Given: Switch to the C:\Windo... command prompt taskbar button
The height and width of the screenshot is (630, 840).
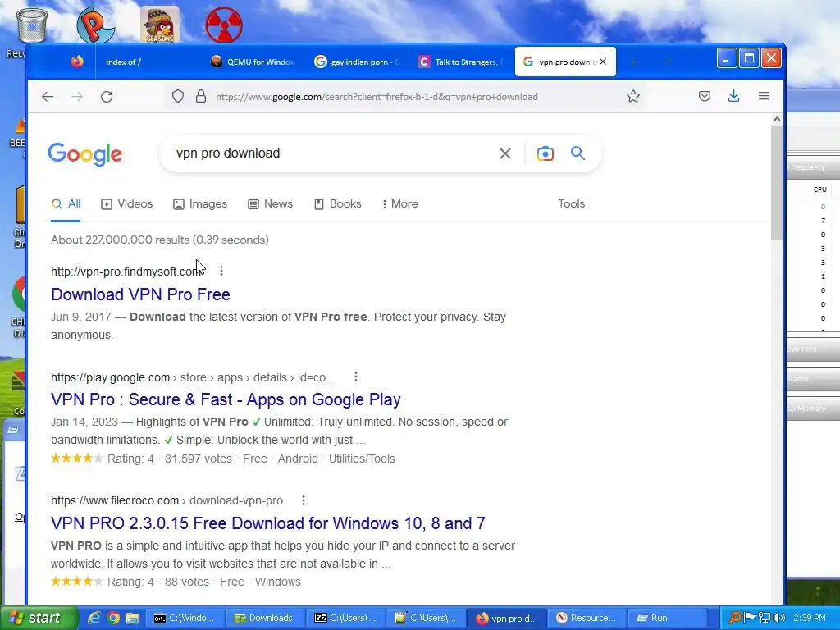Looking at the screenshot, I should click(185, 619).
